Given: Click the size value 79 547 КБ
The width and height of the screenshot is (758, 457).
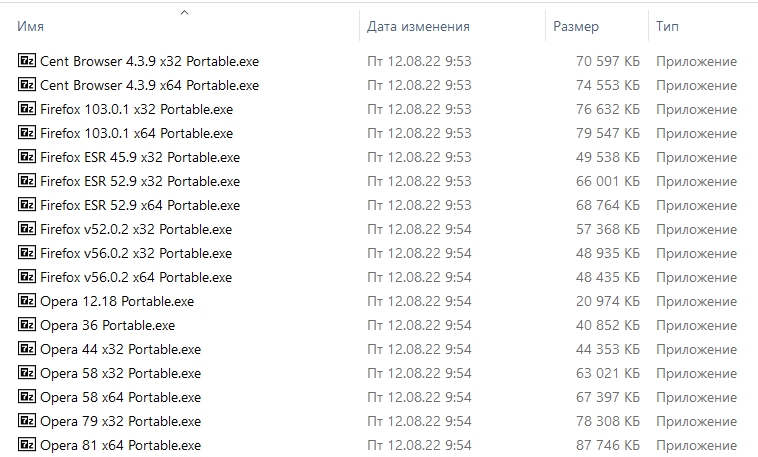Looking at the screenshot, I should point(608,133).
